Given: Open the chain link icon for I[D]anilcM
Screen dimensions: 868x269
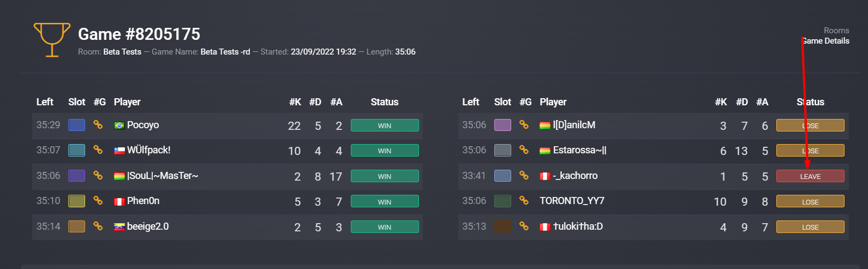Looking at the screenshot, I should click(x=524, y=125).
